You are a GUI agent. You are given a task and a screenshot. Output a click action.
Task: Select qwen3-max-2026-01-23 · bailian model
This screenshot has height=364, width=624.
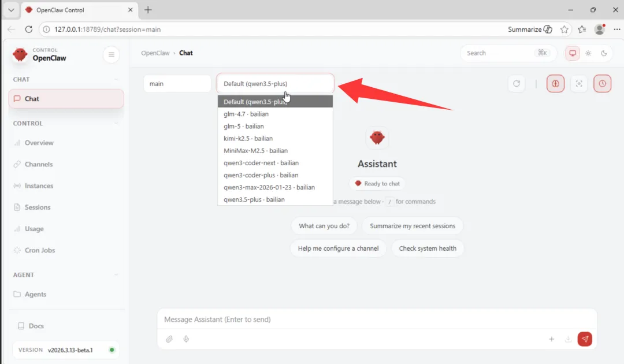[275, 187]
